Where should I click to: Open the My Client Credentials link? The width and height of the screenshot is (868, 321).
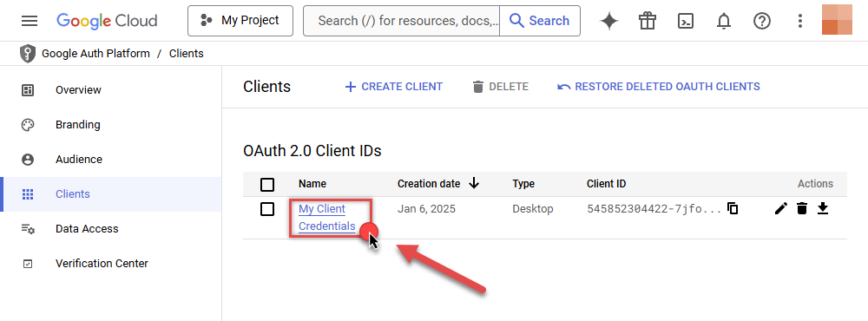pos(326,218)
